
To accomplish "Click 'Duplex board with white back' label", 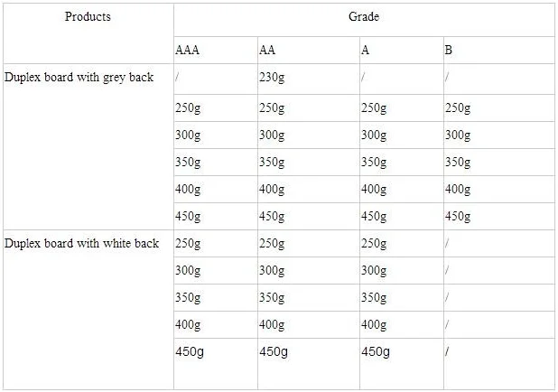I will pyautogui.click(x=81, y=243).
